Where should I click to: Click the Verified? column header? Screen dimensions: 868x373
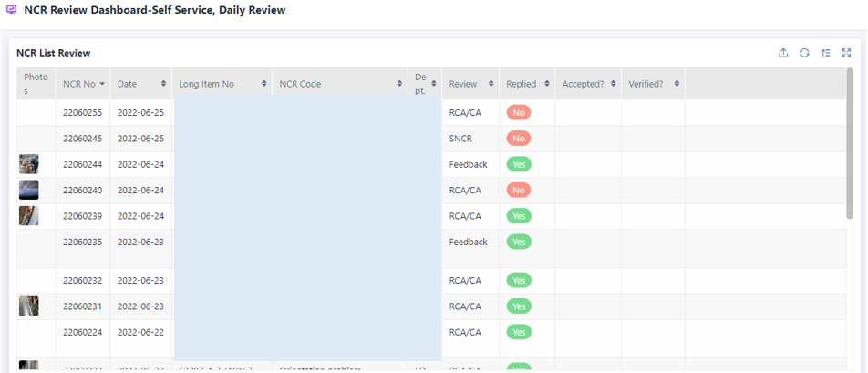click(646, 84)
